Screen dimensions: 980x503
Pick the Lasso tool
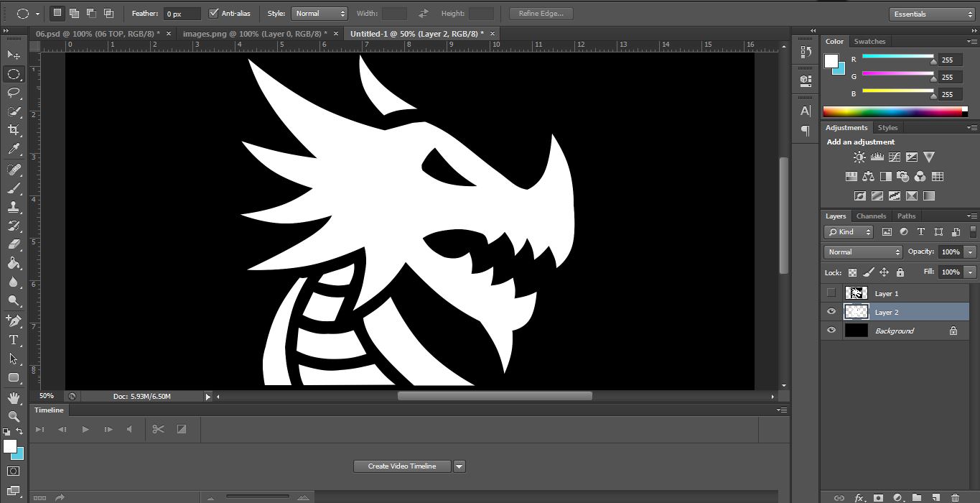point(14,93)
